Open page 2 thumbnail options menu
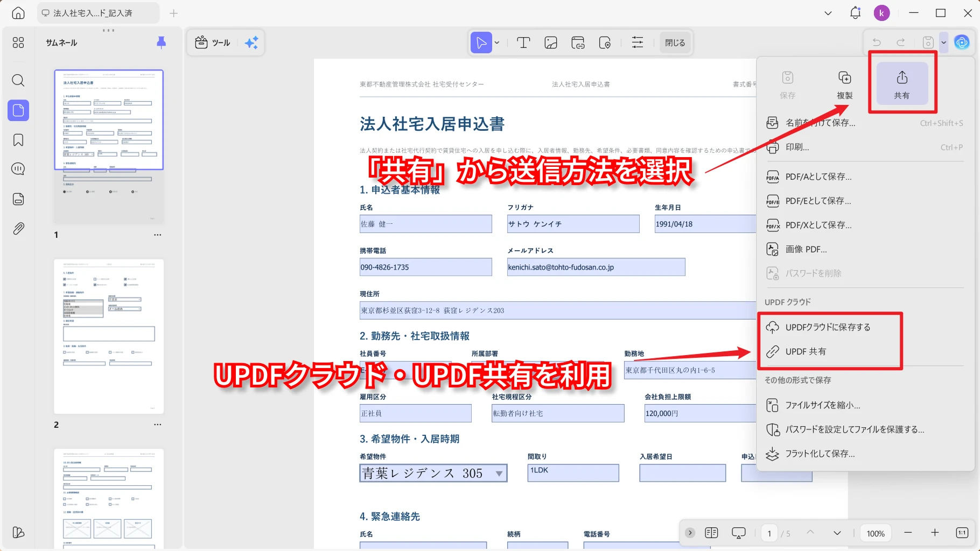Screen dimensions: 980x551 tap(157, 425)
